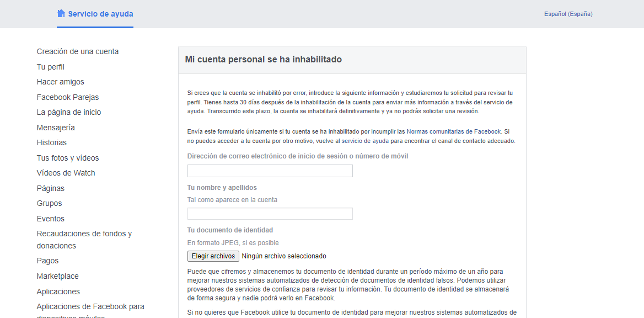This screenshot has height=318, width=644.
Task: Focus the Tu nombre y apellidos field
Action: [x=270, y=214]
